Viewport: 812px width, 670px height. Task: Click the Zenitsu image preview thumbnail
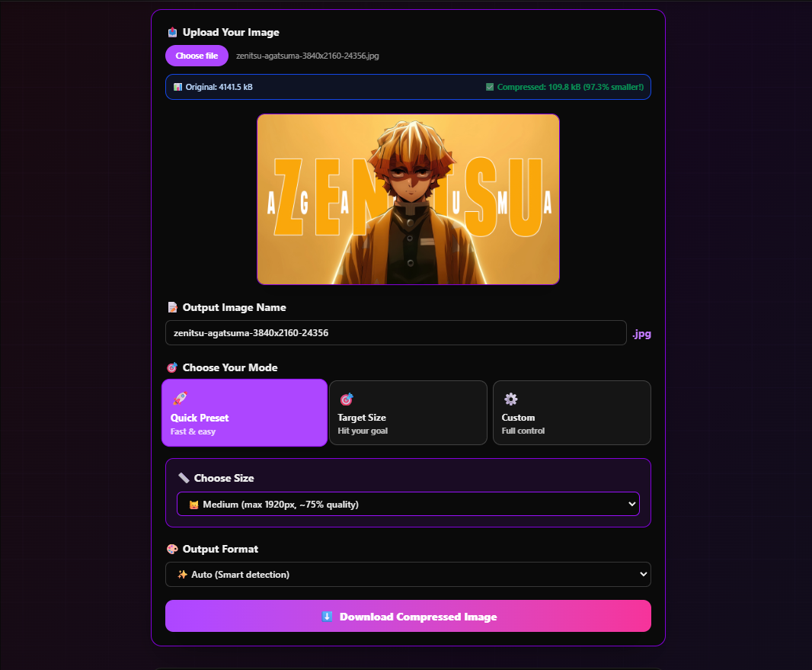pos(408,199)
